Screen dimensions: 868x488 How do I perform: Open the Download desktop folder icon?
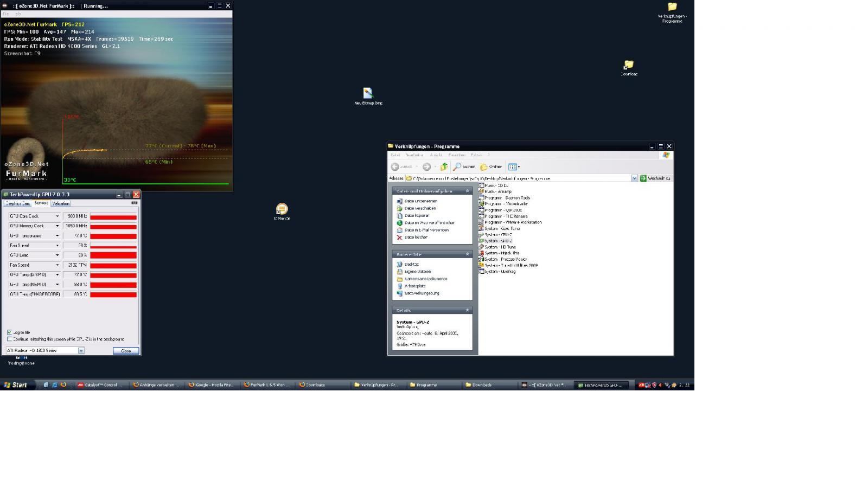(629, 67)
